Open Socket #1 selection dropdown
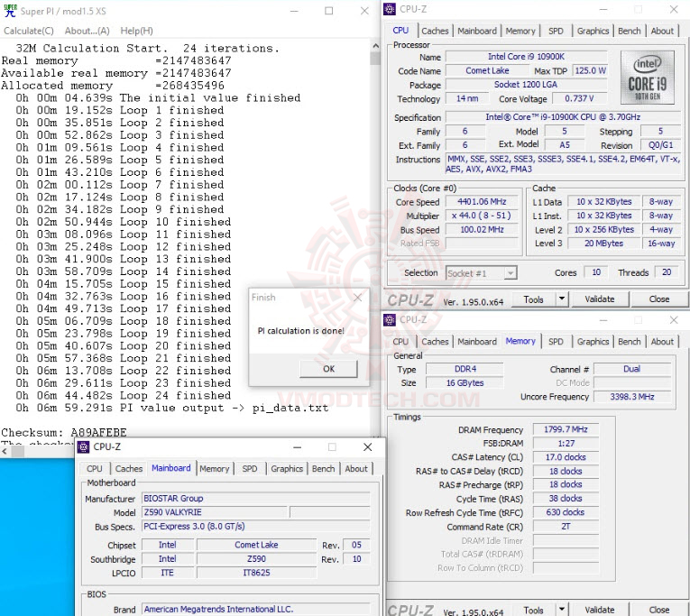The image size is (690, 616). [510, 273]
